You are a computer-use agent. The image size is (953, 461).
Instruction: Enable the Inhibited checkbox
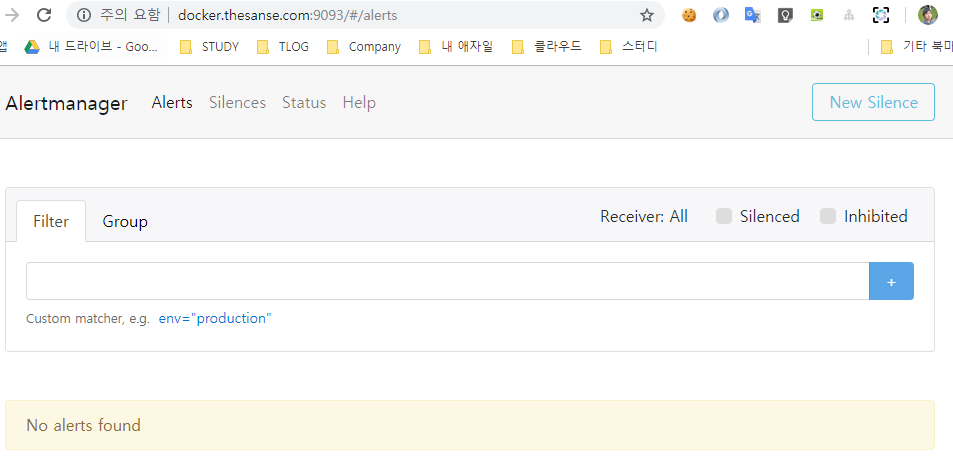tap(828, 217)
